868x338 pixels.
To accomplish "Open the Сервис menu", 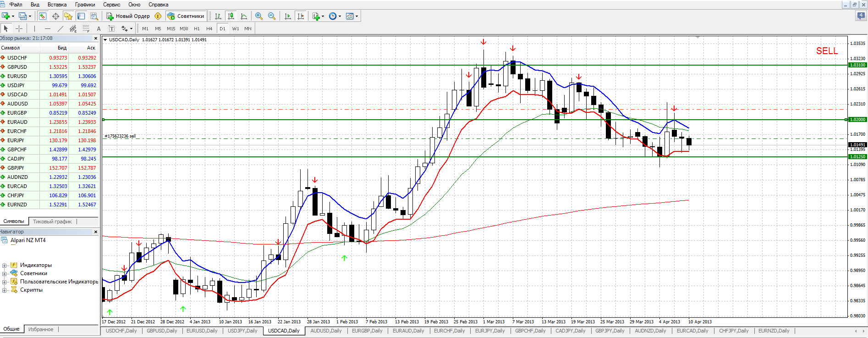I will point(112,5).
